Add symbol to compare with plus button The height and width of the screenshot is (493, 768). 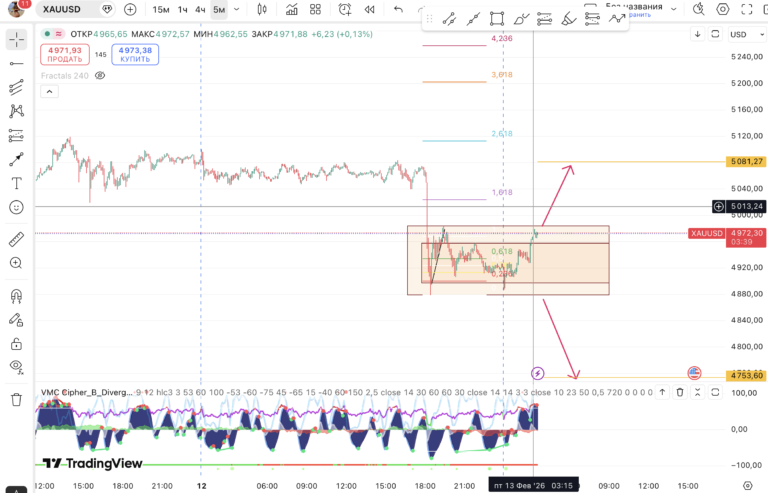[x=131, y=9]
